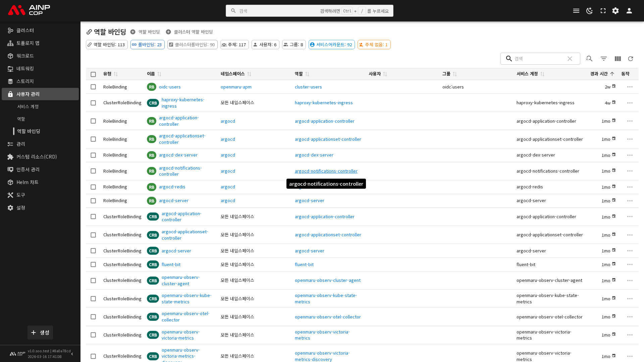644x362 pixels.
Task: Open 서비스 계정 in sidebar submenu
Action: (28, 107)
